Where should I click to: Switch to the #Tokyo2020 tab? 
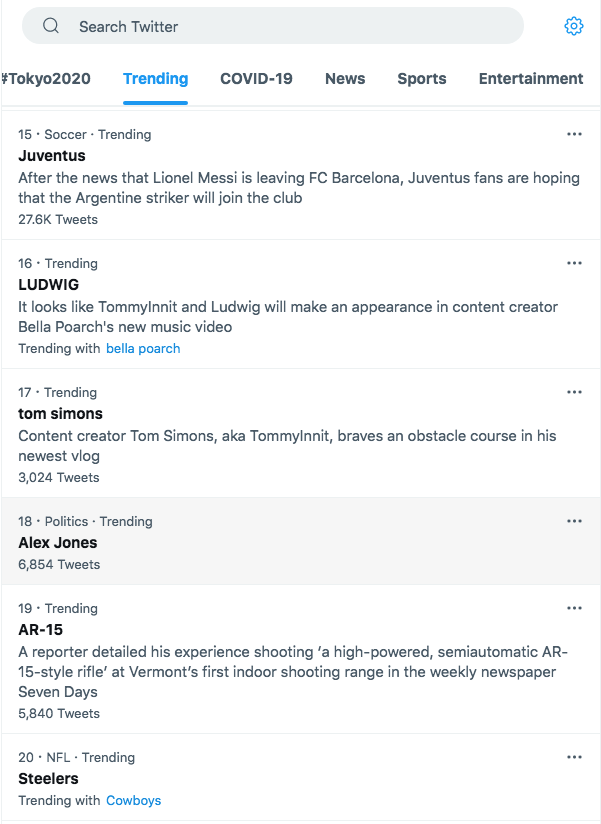coord(46,79)
